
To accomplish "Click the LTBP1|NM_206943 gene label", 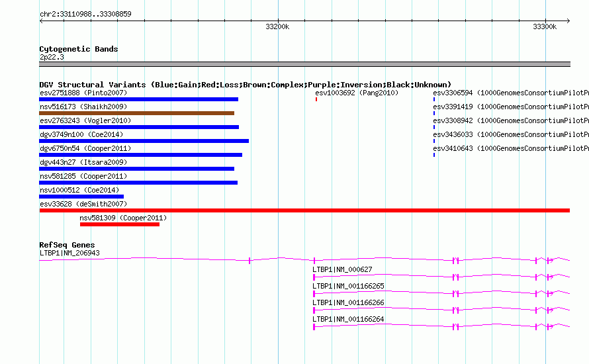I will click(x=69, y=253).
